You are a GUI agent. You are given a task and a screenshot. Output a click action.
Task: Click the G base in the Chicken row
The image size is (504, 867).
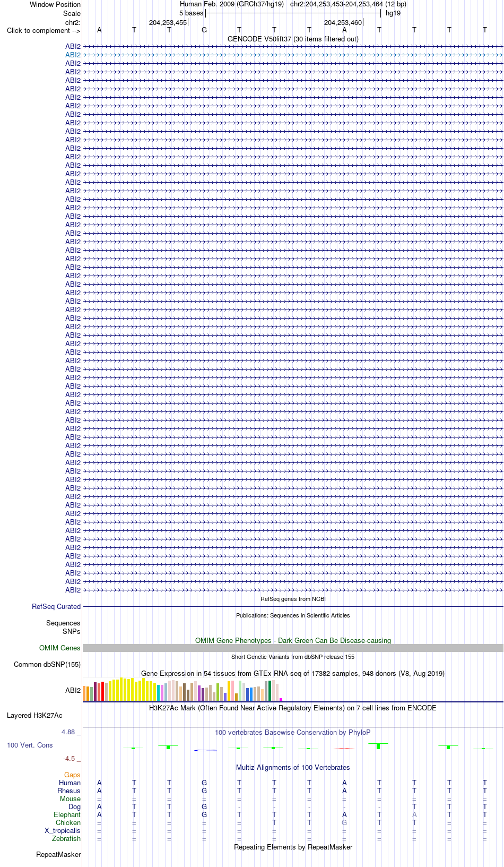pos(344,822)
